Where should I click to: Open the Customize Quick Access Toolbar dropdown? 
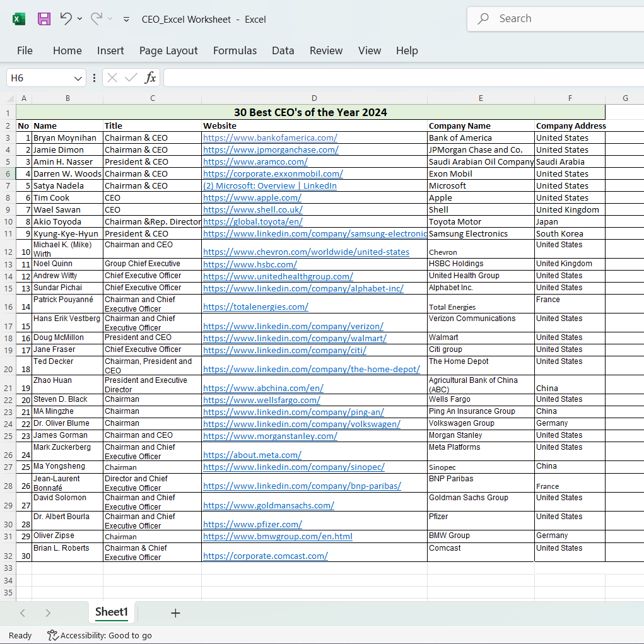click(x=127, y=20)
